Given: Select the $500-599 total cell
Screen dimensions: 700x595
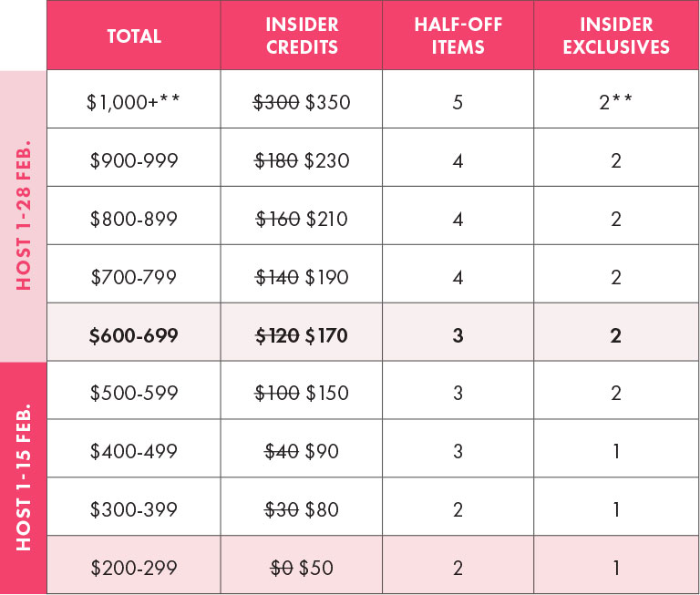Looking at the screenshot, I should point(134,391).
